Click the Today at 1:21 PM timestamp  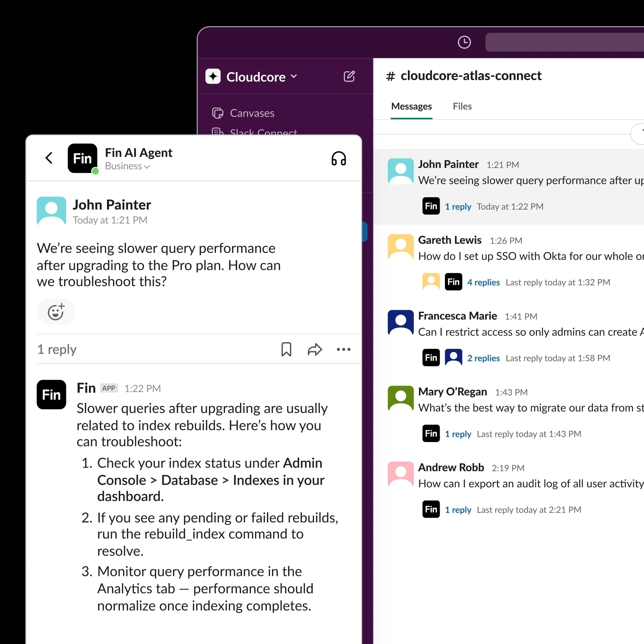(110, 220)
